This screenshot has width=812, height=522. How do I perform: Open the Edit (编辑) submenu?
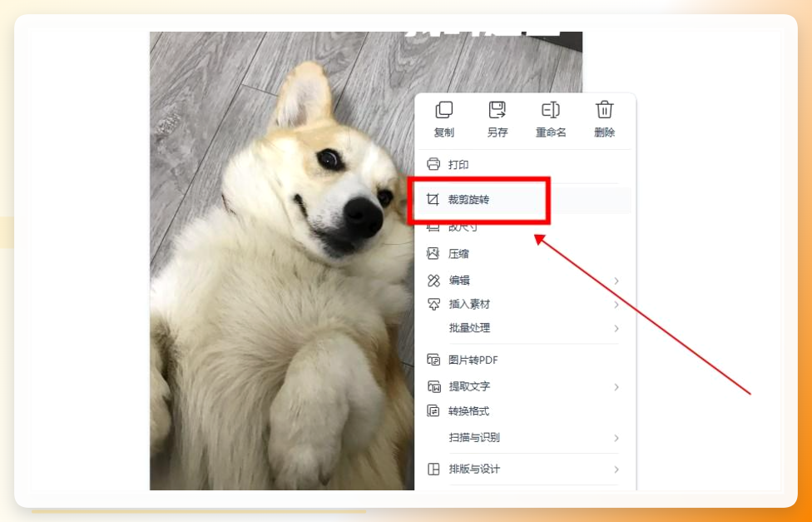525,281
